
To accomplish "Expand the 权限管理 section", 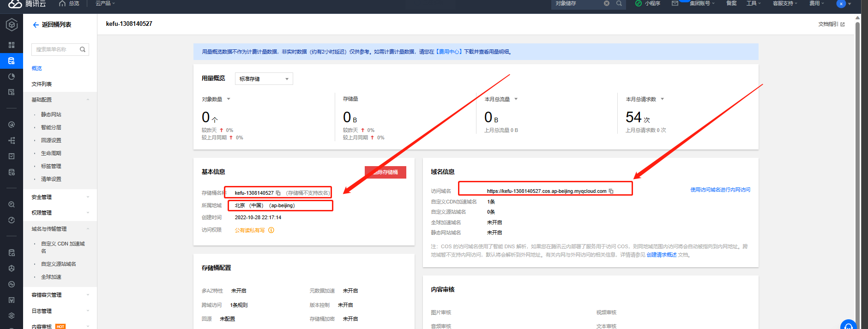I will click(x=60, y=213).
